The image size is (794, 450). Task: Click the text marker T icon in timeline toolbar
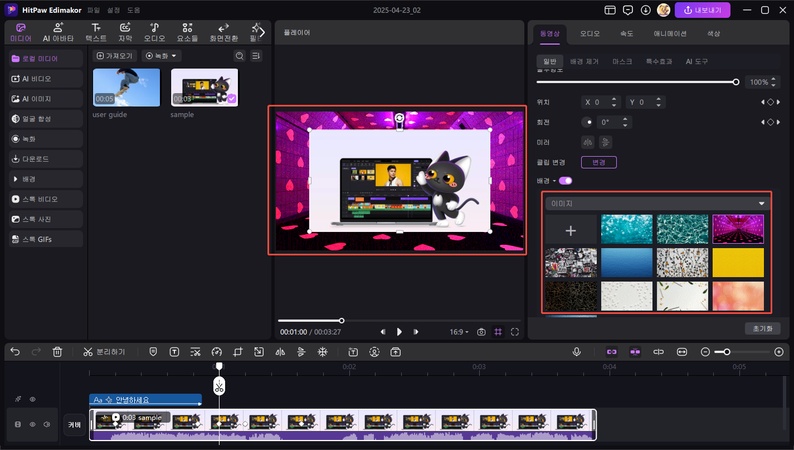pyautogui.click(x=174, y=352)
